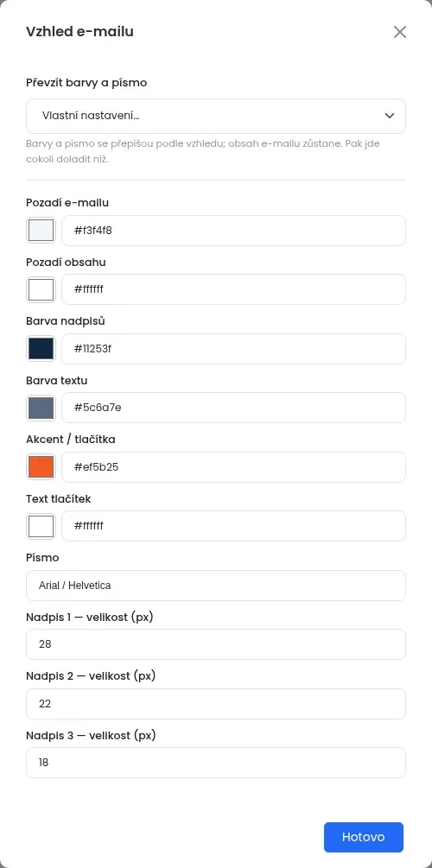Viewport: 432px width, 868px height.
Task: Click the dark navy Barva nadpisů swatch
Action: (x=41, y=349)
